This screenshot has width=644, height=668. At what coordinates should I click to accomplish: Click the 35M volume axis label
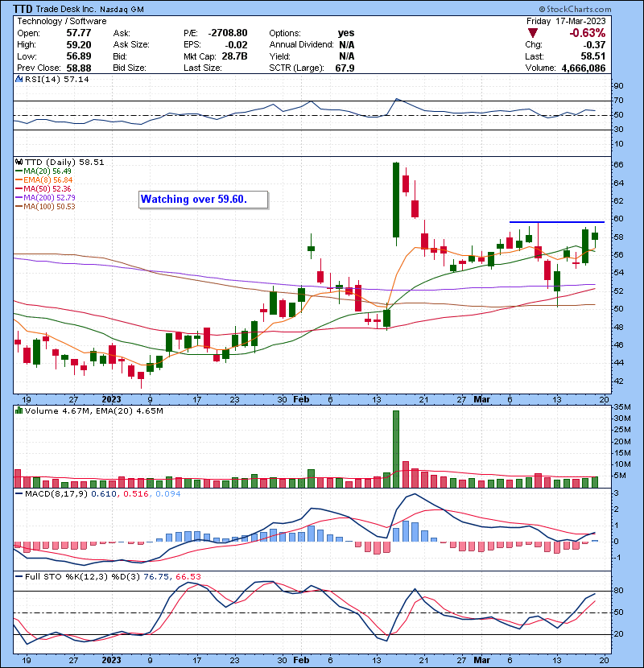tap(622, 407)
